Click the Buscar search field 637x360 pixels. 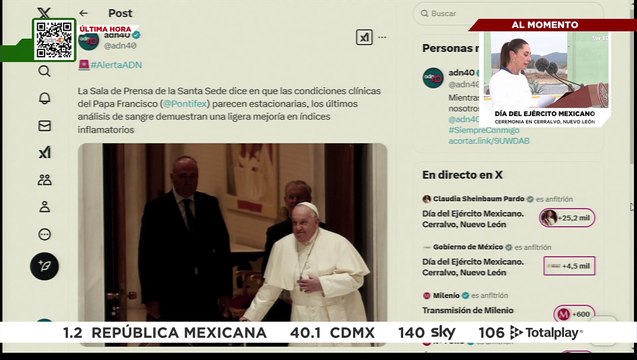508,13
